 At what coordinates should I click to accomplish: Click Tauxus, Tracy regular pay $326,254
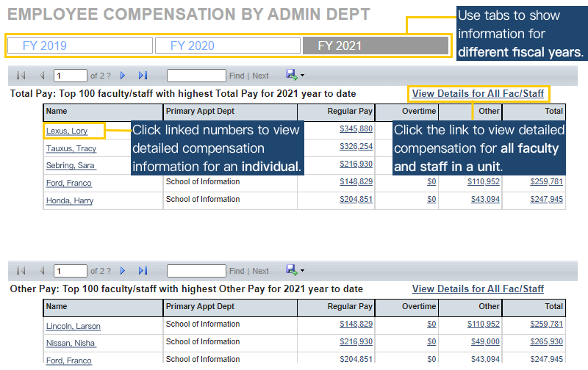click(x=356, y=146)
